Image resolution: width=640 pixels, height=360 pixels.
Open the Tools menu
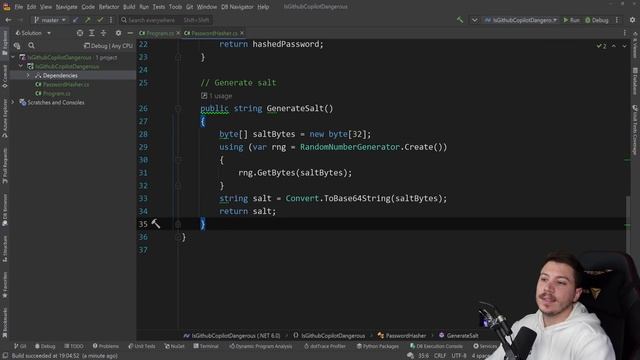pyautogui.click(x=175, y=7)
